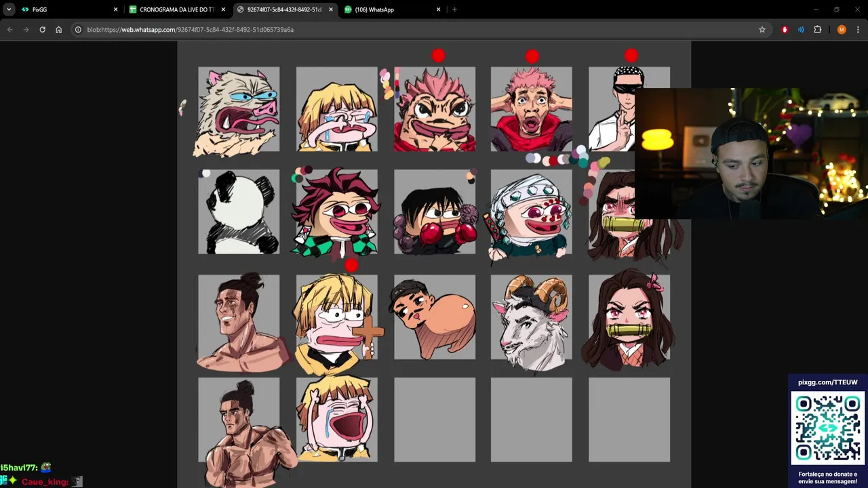Click the pixgg.com/TTEUW link text
The image size is (868, 488).
coord(828,382)
